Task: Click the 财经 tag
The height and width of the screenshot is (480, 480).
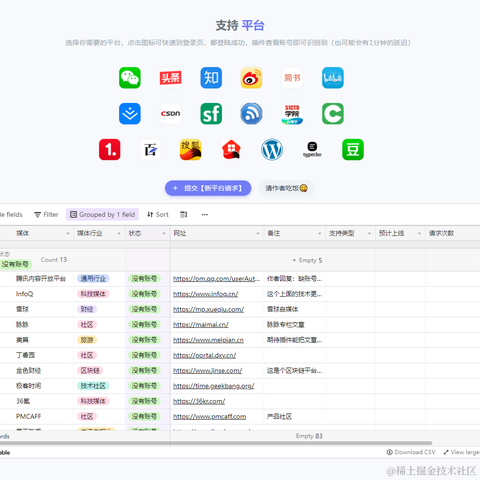Action: 87,309
